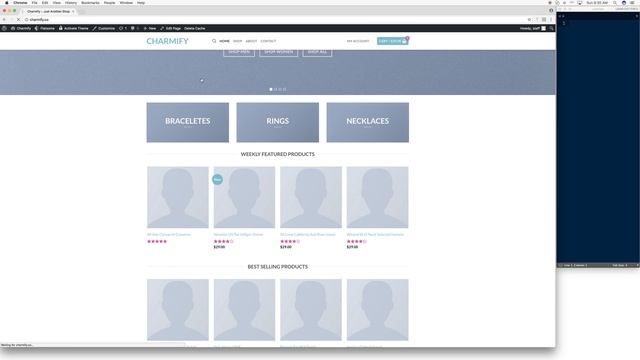The width and height of the screenshot is (640, 360).
Task: Go to ABOUT in site navigation
Action: 251,41
